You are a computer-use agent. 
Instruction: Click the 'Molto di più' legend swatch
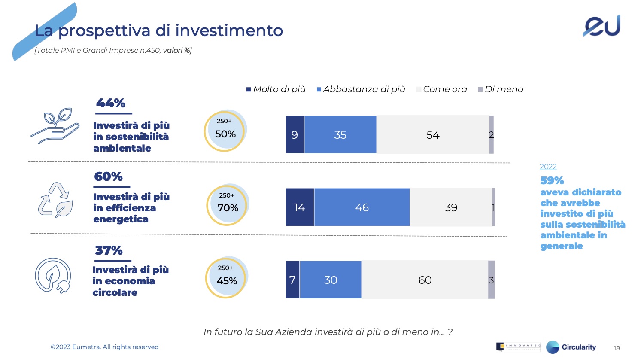click(249, 89)
